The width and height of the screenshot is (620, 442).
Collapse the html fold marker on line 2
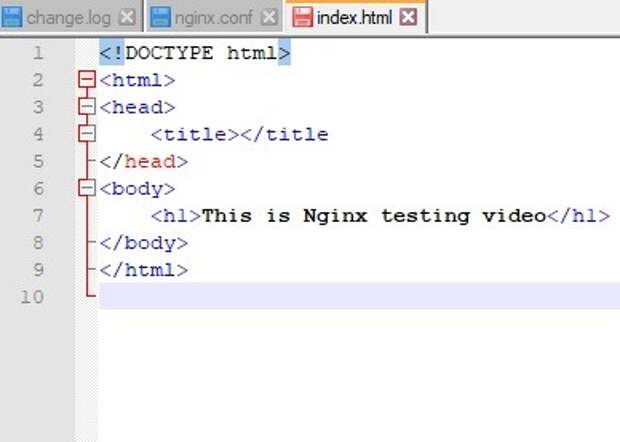tap(87, 79)
